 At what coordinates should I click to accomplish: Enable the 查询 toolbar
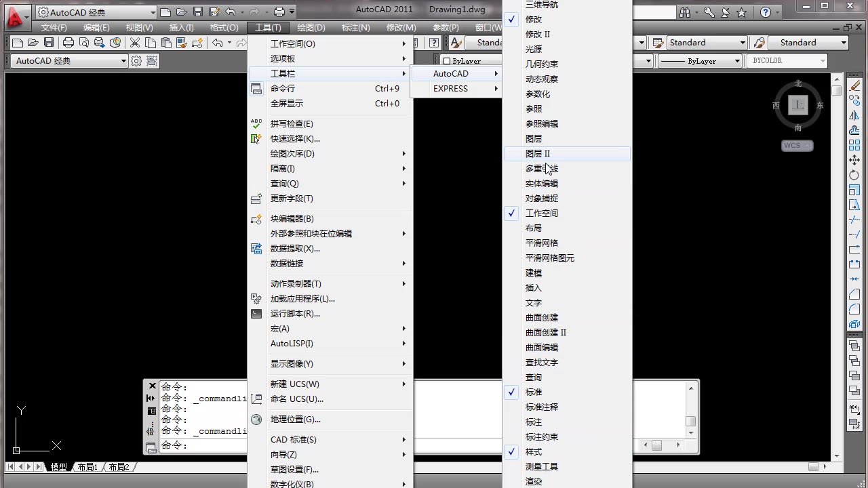(567, 378)
